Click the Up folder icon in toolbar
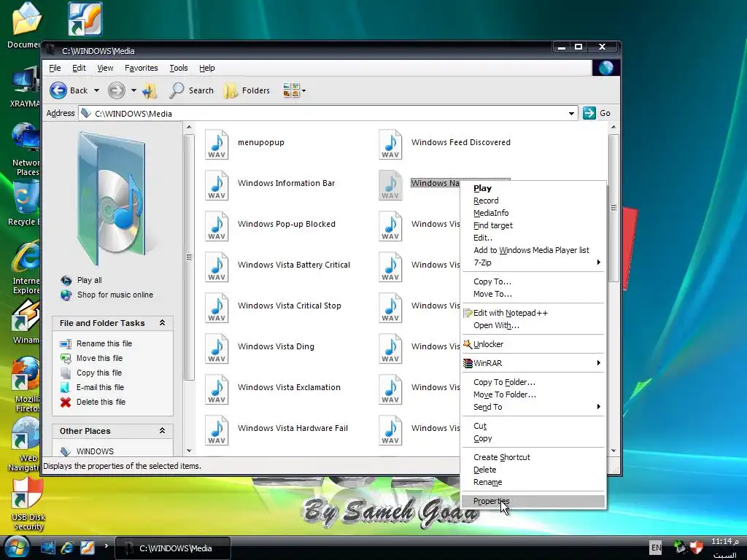Viewport: 747px width, 560px height. (150, 90)
